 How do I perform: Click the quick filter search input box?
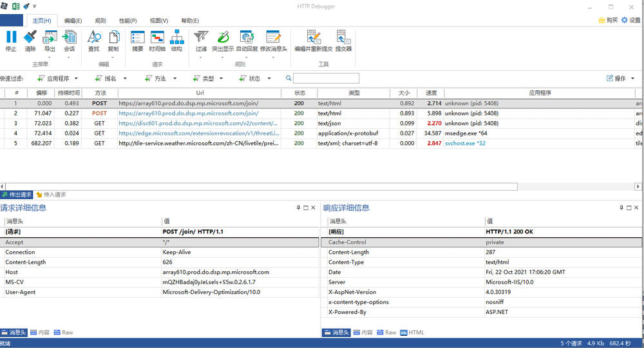click(326, 79)
